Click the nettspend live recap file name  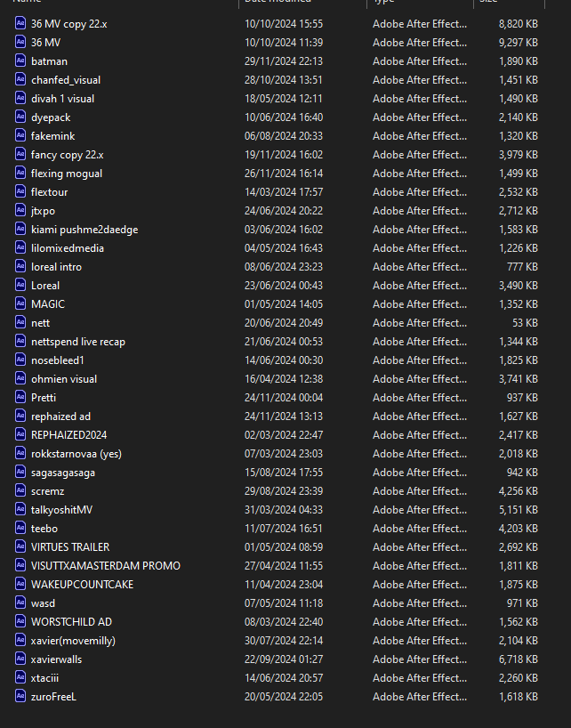(78, 341)
